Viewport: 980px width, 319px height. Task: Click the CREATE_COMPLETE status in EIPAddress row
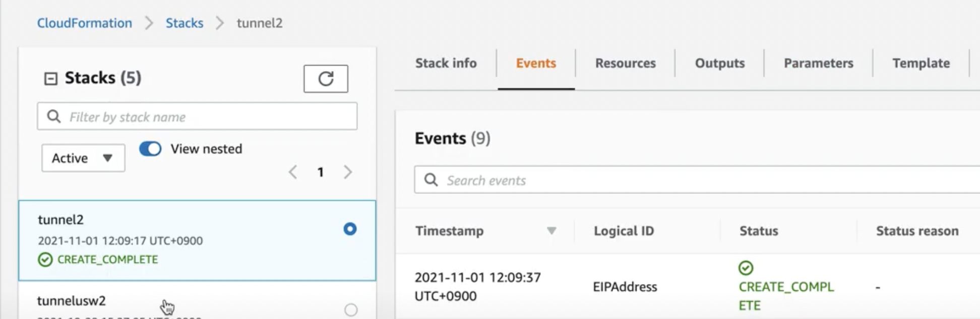point(786,296)
